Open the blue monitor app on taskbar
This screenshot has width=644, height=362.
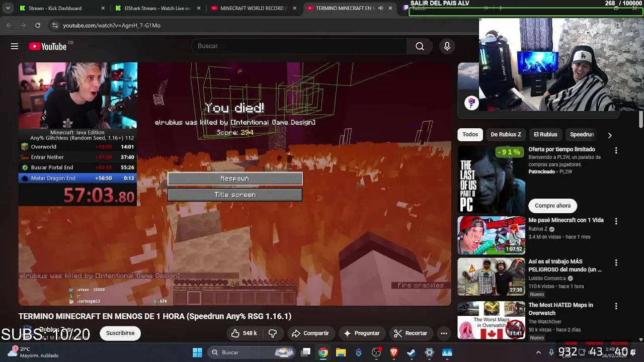coord(447,352)
